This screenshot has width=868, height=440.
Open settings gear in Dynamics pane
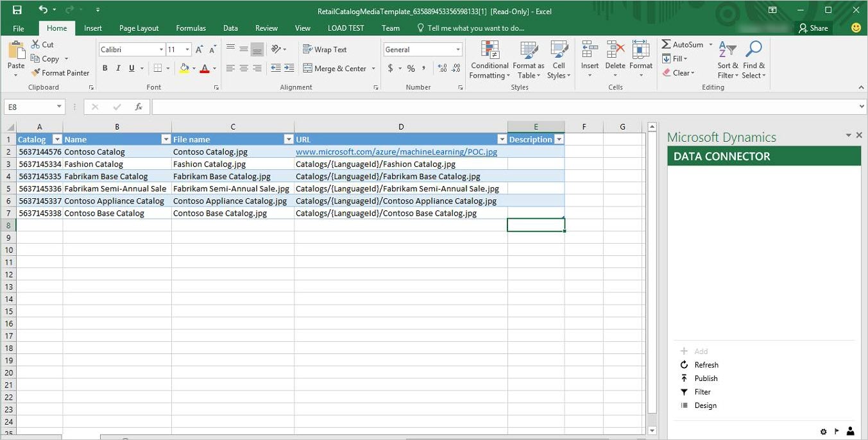point(823,431)
